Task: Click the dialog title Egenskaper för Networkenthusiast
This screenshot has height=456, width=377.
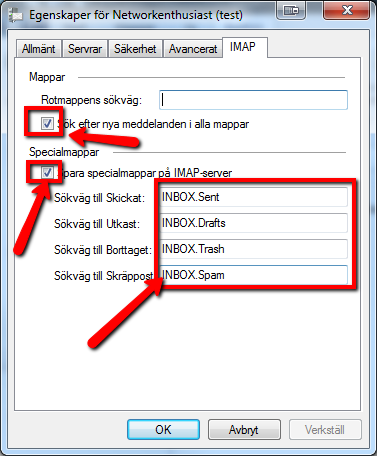Action: point(136,15)
